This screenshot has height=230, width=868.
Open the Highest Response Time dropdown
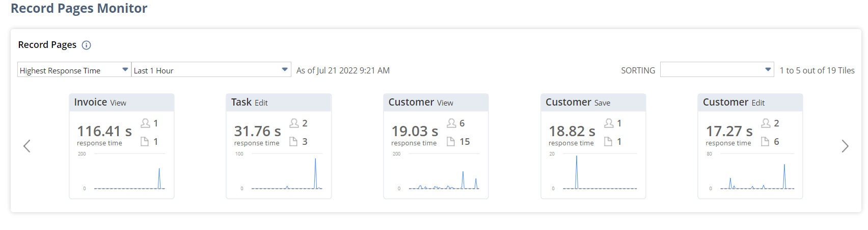pos(74,70)
